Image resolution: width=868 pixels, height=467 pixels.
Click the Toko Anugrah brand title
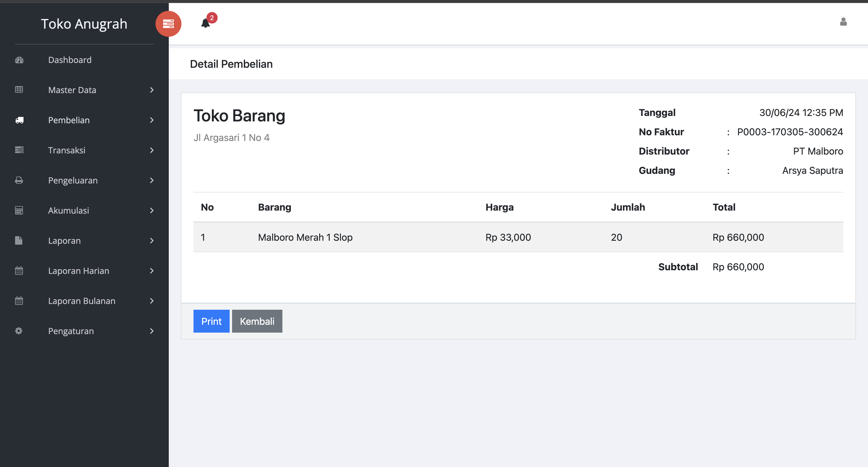pyautogui.click(x=84, y=24)
